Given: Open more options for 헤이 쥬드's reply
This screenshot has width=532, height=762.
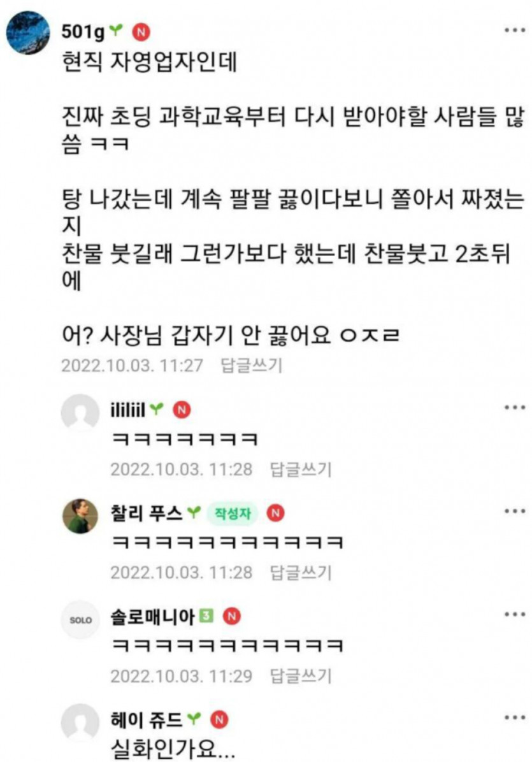Looking at the screenshot, I should point(515,717).
